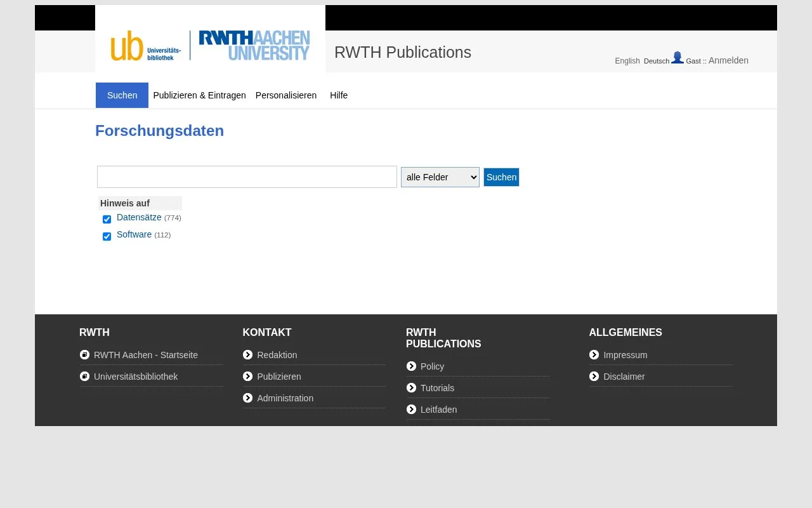
Task: Open the Personalisieren menu
Action: 286,95
